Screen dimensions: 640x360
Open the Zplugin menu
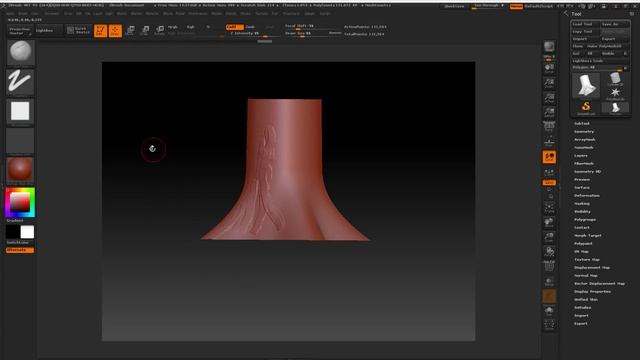309,13
